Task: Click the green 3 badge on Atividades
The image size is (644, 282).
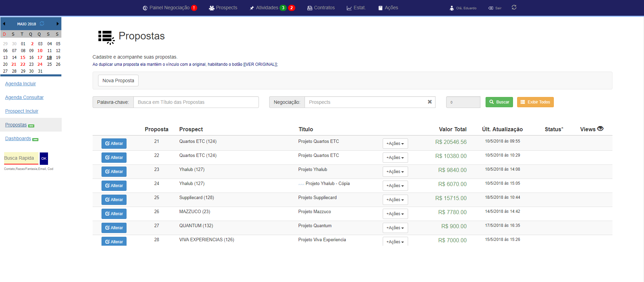Action: (283, 8)
